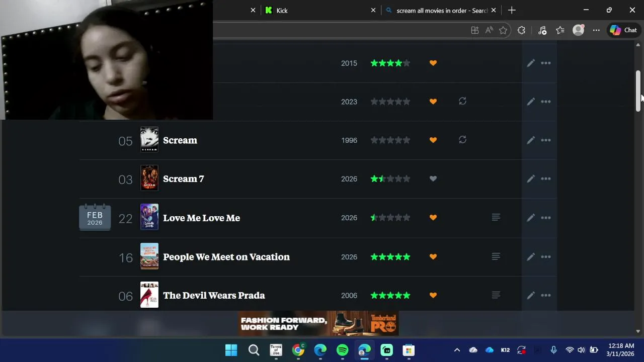Viewport: 644px width, 362px height.
Task: Open more options for Scream 1996
Action: coord(546,140)
